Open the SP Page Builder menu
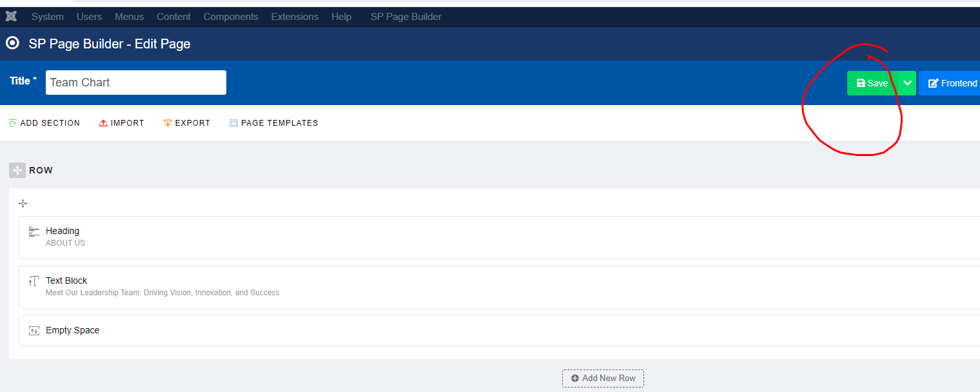Screen dimensions: 980x392 406,17
